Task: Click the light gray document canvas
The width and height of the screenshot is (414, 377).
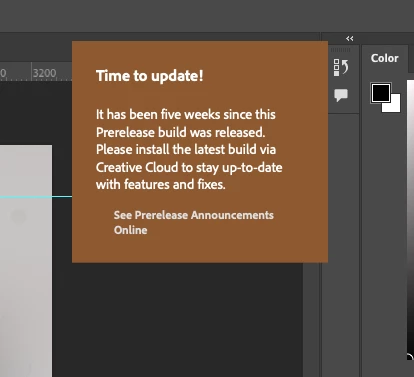Action: [26, 261]
